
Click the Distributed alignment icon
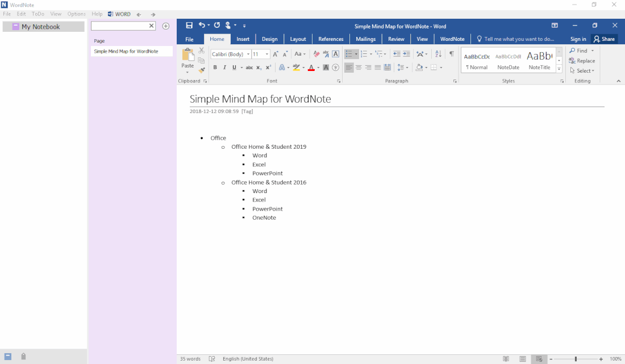pyautogui.click(x=388, y=68)
